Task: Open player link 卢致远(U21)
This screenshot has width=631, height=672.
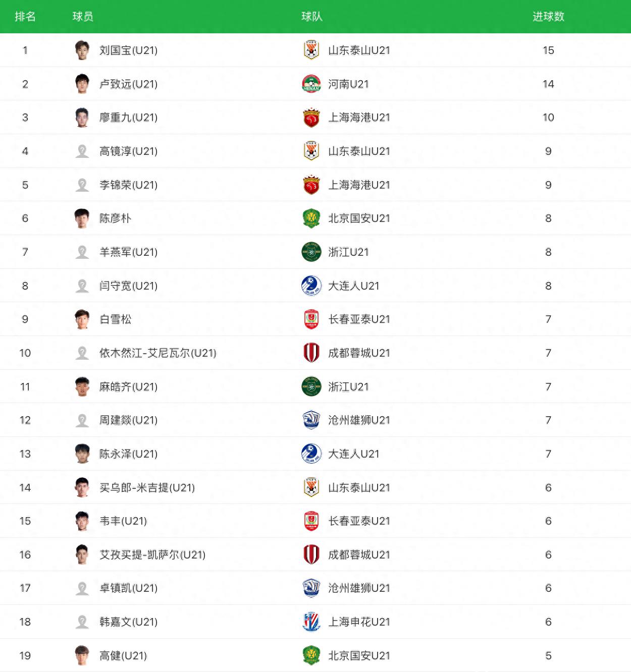Action: tap(128, 84)
